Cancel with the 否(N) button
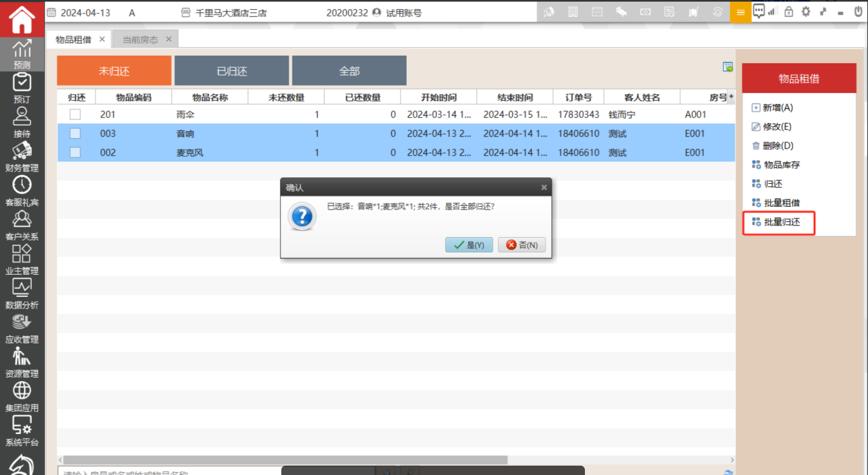The image size is (868, 475). pos(522,245)
